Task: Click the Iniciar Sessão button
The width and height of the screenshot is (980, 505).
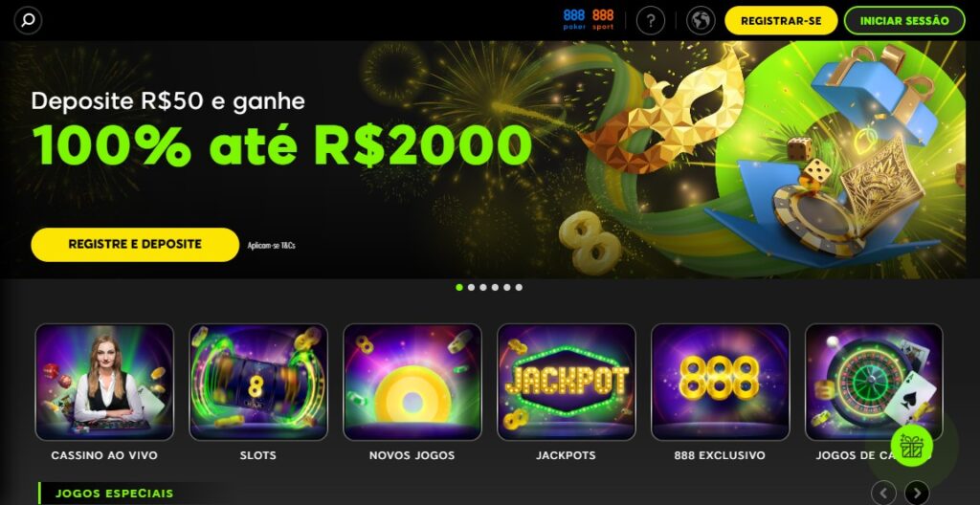Action: 904,21
